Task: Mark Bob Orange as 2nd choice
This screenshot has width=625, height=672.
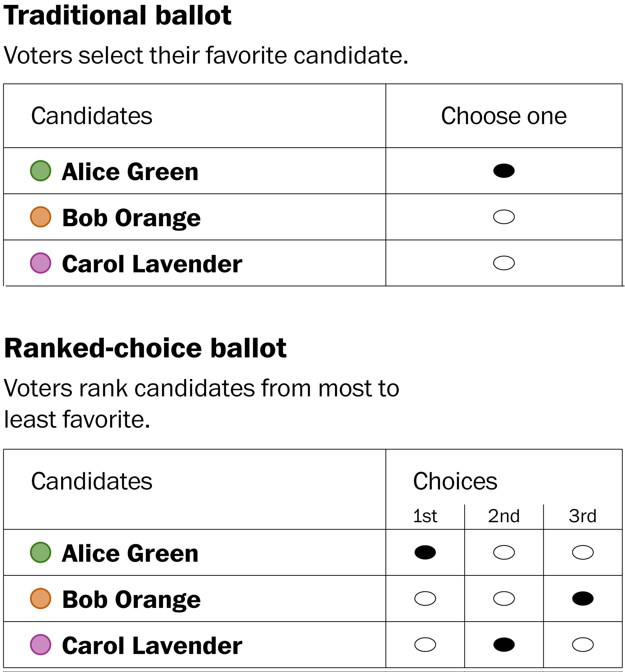Action: pyautogui.click(x=504, y=598)
